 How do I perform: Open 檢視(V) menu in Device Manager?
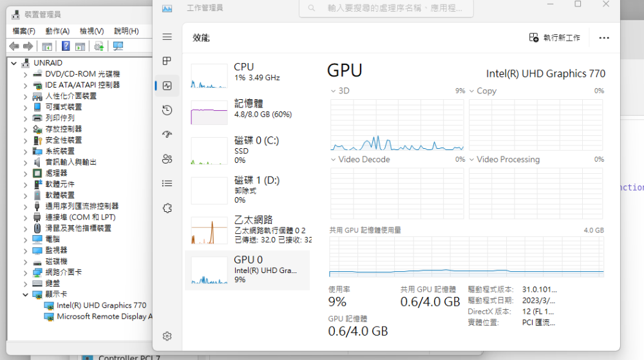point(91,31)
